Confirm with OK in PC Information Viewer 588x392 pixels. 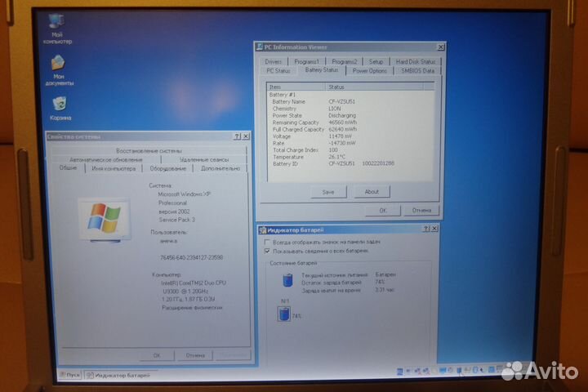click(382, 211)
